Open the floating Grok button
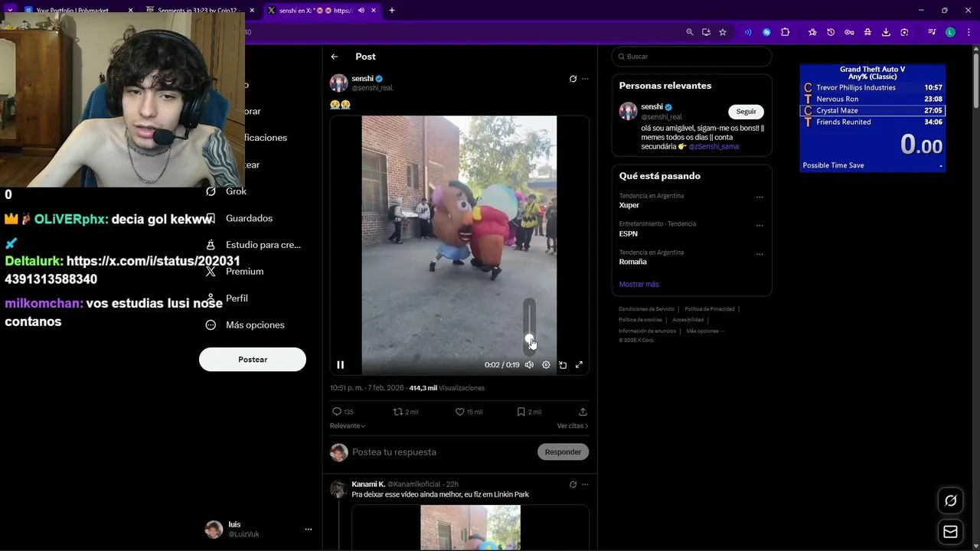980x551 pixels. [x=950, y=500]
